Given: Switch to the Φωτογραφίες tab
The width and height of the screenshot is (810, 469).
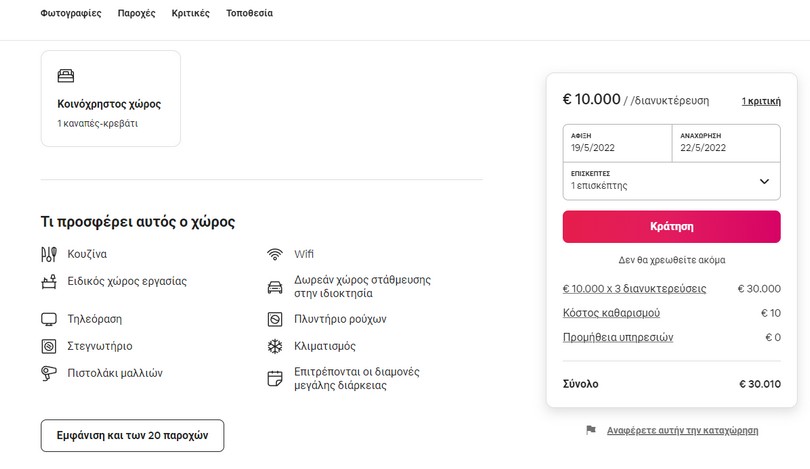Looking at the screenshot, I should (x=71, y=14).
